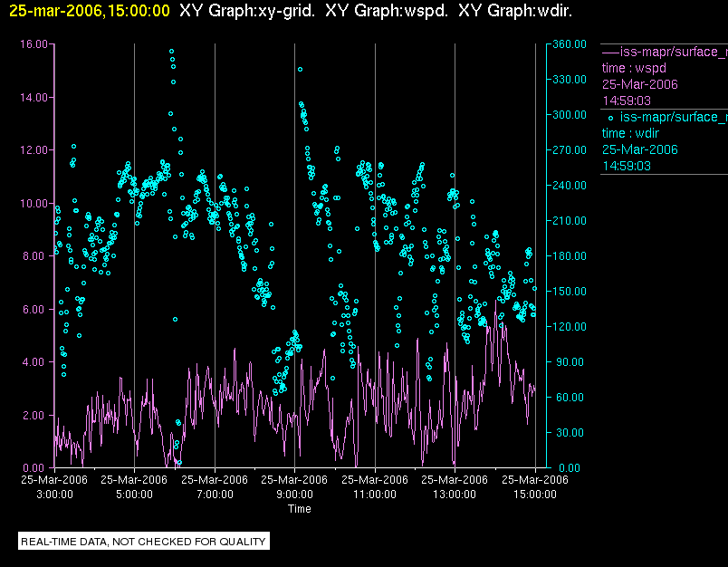Click the 15:00:00 x-axis tick label
The width and height of the screenshot is (728, 567).
pos(534,495)
